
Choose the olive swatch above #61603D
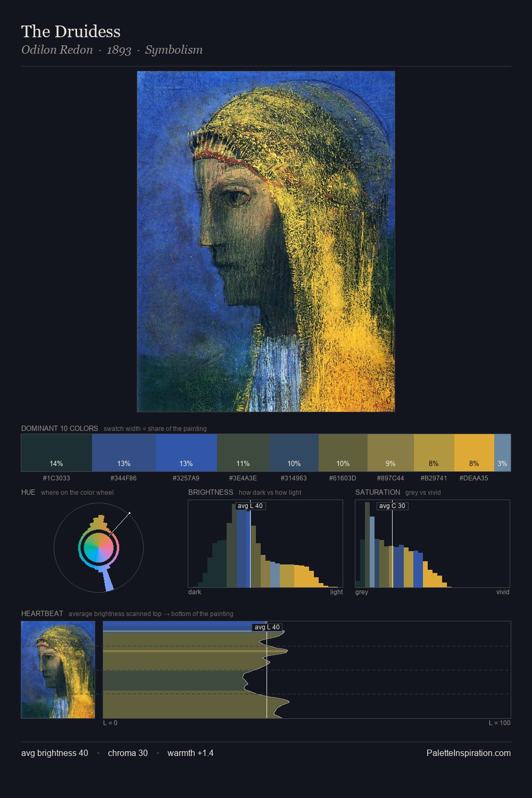coord(343,453)
